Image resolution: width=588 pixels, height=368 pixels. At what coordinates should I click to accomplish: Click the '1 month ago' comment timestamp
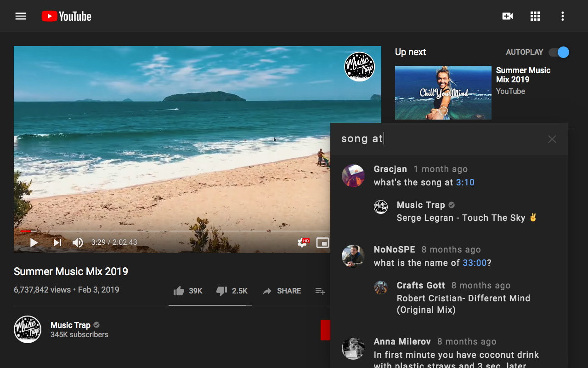click(x=441, y=169)
